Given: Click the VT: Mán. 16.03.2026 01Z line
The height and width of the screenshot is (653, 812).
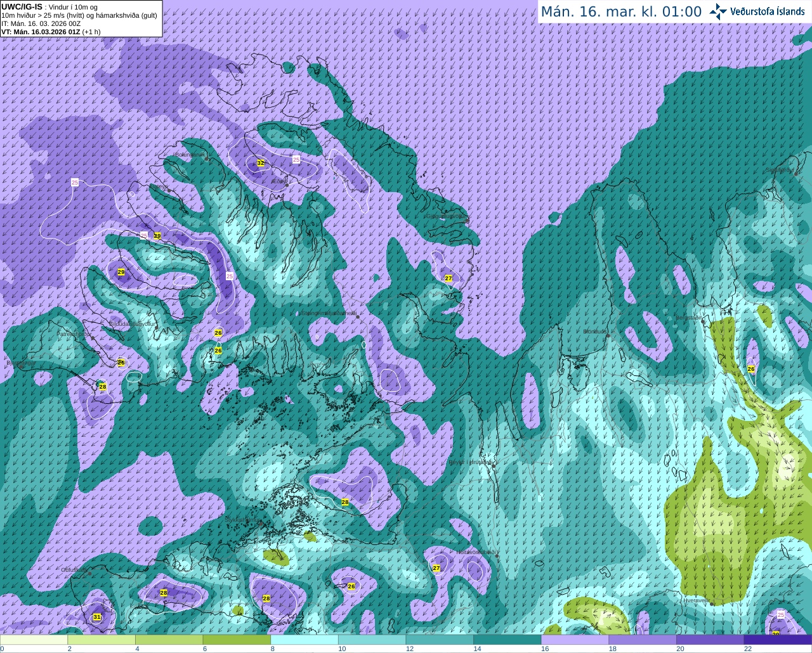Looking at the screenshot, I should (x=51, y=32).
